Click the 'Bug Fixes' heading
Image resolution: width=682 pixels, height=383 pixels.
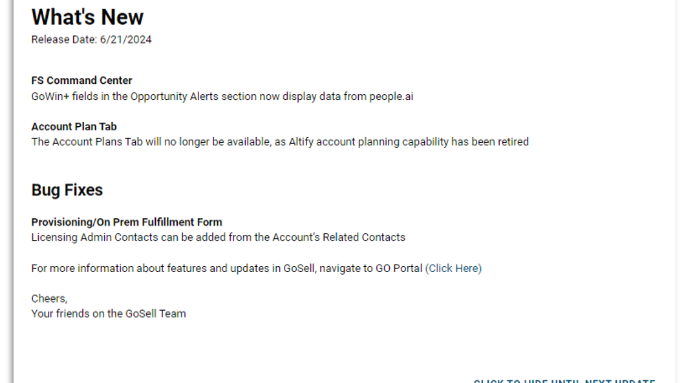point(67,190)
